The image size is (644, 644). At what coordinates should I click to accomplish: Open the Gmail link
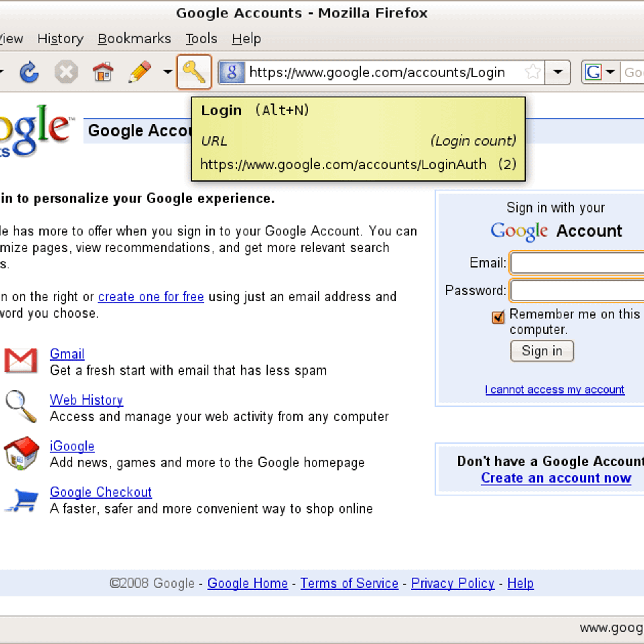(67, 354)
